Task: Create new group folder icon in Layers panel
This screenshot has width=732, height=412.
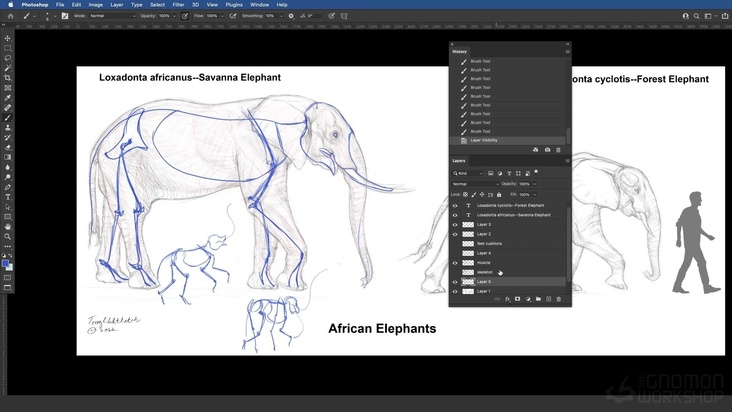Action: point(538,299)
